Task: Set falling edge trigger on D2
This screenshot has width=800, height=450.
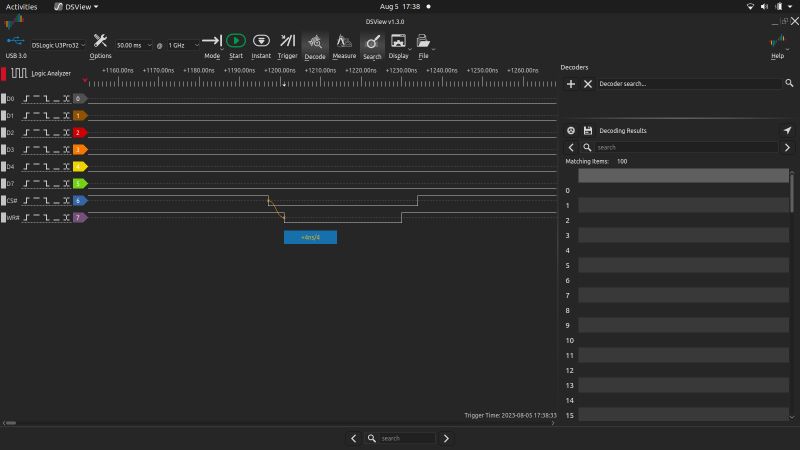Action: 46,132
